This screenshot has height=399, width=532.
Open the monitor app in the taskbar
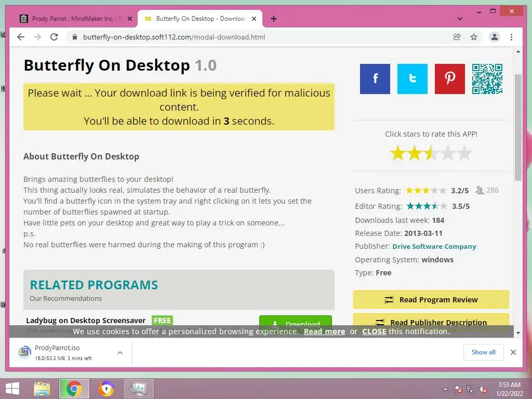139,389
